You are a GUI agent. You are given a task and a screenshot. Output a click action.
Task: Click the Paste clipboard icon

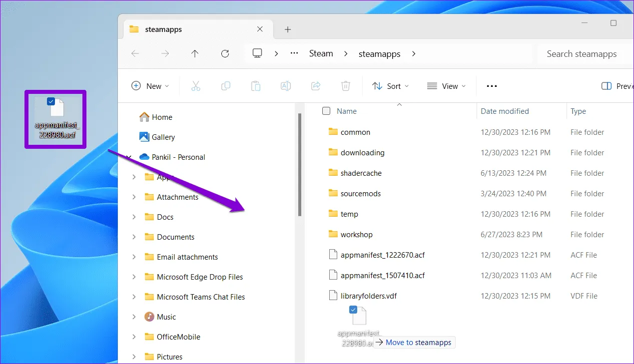point(255,86)
